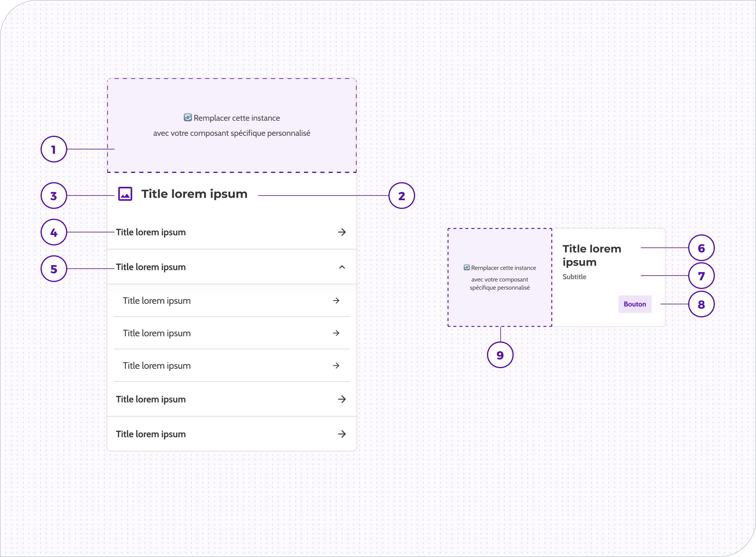Open the first bold Title lorem ipsum row
The image size is (756, 557).
(151, 232)
